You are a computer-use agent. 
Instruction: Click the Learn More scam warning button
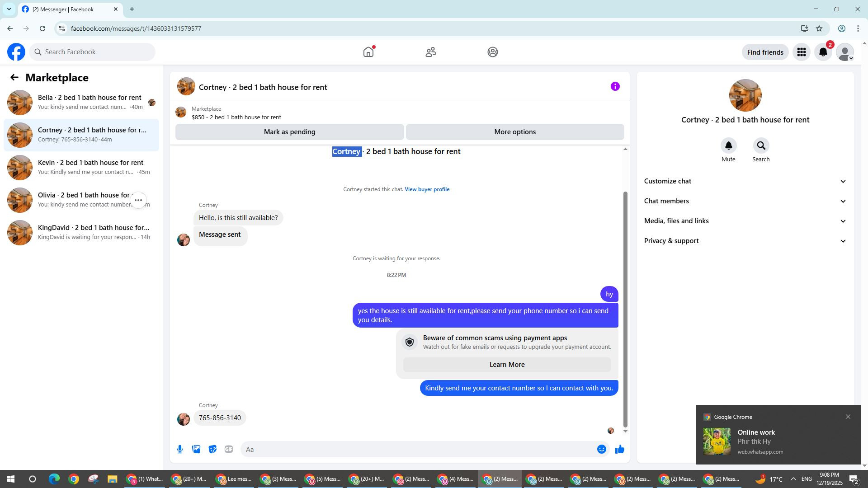click(507, 365)
